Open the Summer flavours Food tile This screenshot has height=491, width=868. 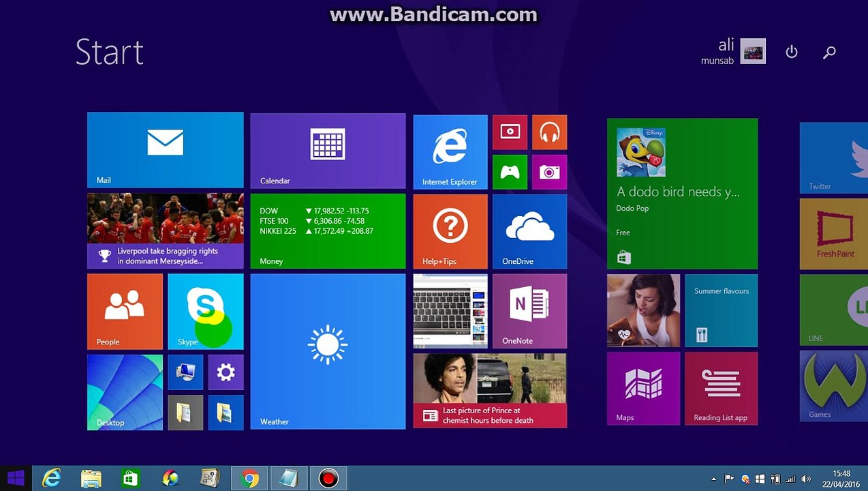click(x=721, y=311)
